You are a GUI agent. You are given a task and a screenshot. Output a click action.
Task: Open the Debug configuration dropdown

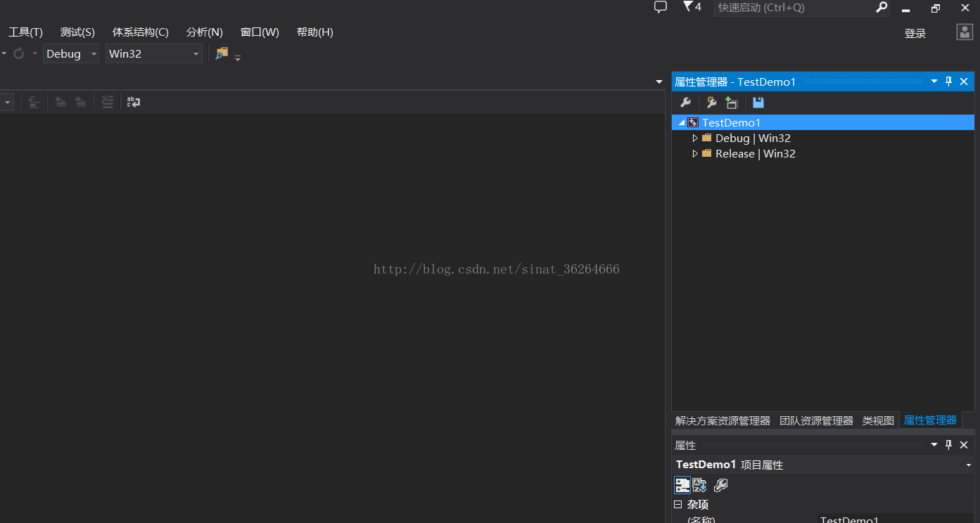point(72,53)
